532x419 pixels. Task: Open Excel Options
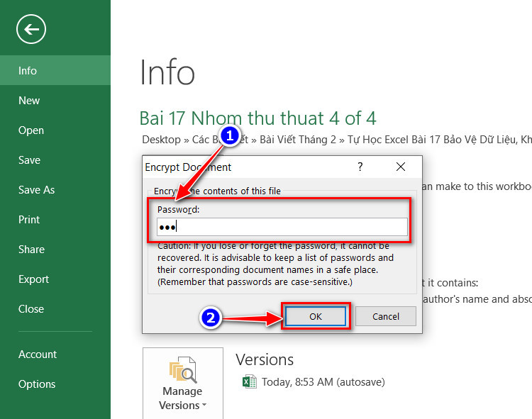[55, 384]
